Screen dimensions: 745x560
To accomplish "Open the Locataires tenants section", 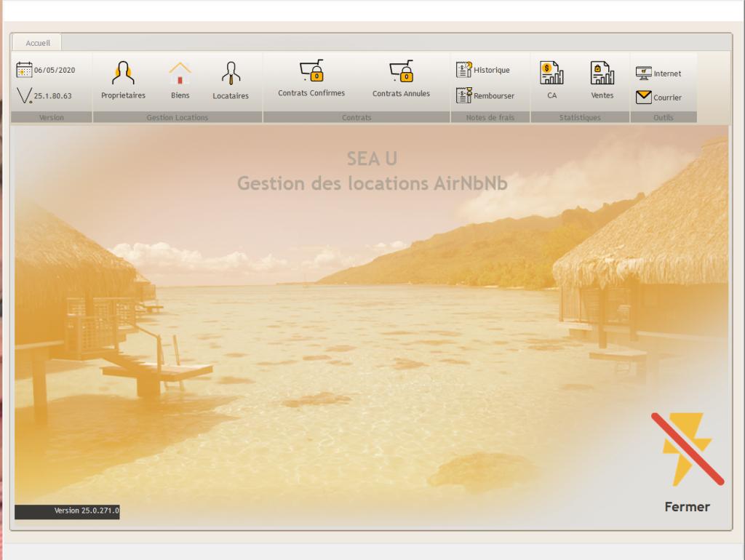I will 231,73.
